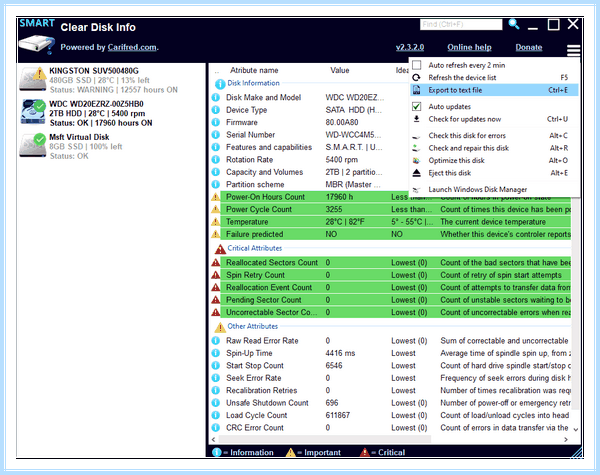This screenshot has width=600, height=475.
Task: Click info icon beside Raw Read Error Rate
Action: [x=216, y=341]
